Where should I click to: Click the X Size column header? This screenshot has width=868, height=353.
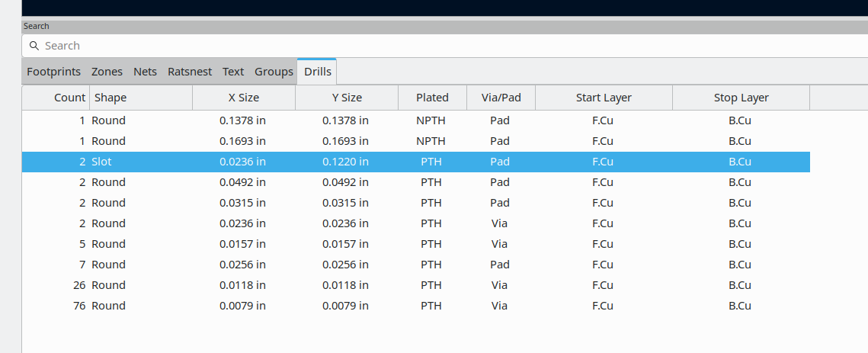click(244, 98)
